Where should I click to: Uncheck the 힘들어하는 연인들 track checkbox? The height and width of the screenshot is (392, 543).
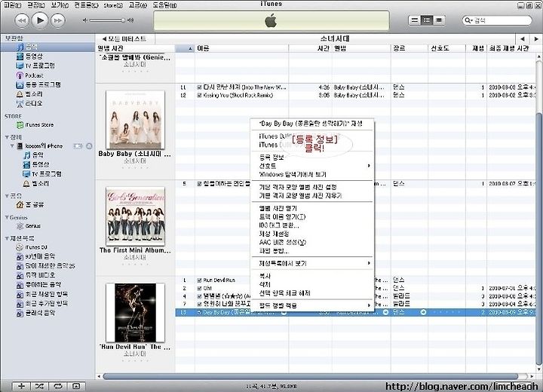(x=199, y=183)
